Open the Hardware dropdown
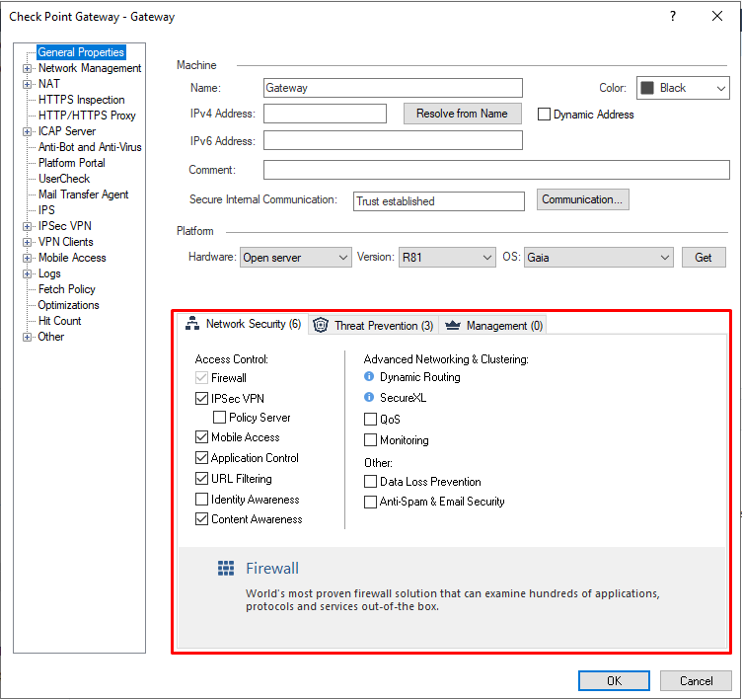742x700 pixels. (296, 258)
